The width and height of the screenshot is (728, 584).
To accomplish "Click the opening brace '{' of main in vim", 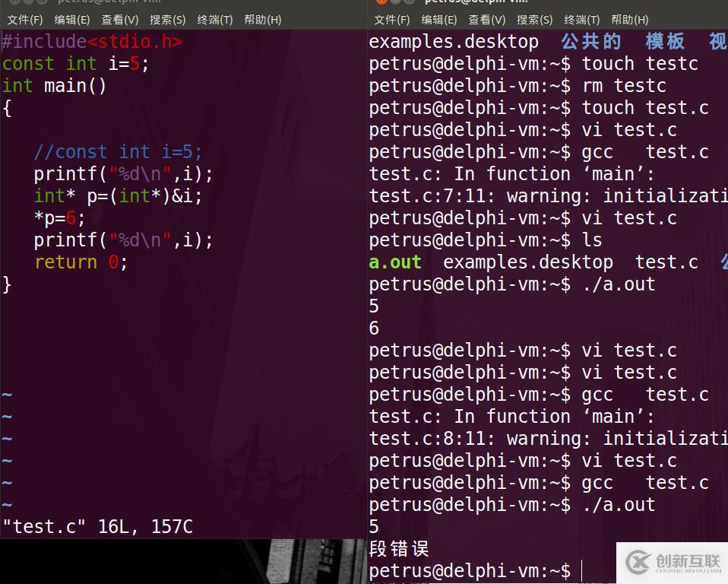I will (7, 108).
